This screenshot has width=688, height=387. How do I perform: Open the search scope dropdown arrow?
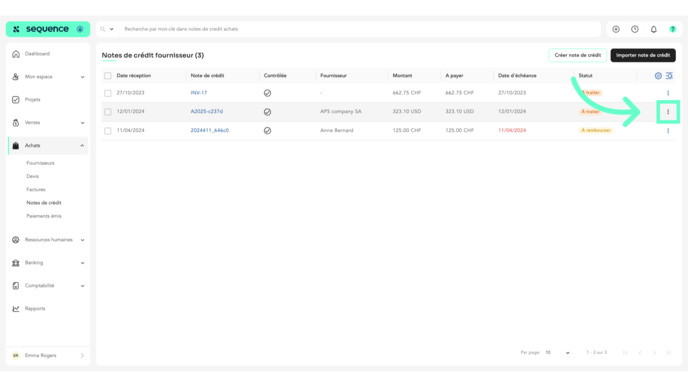(x=112, y=29)
